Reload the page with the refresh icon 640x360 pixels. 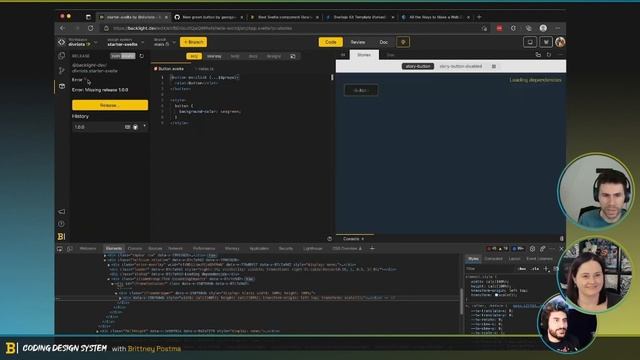[x=91, y=28]
